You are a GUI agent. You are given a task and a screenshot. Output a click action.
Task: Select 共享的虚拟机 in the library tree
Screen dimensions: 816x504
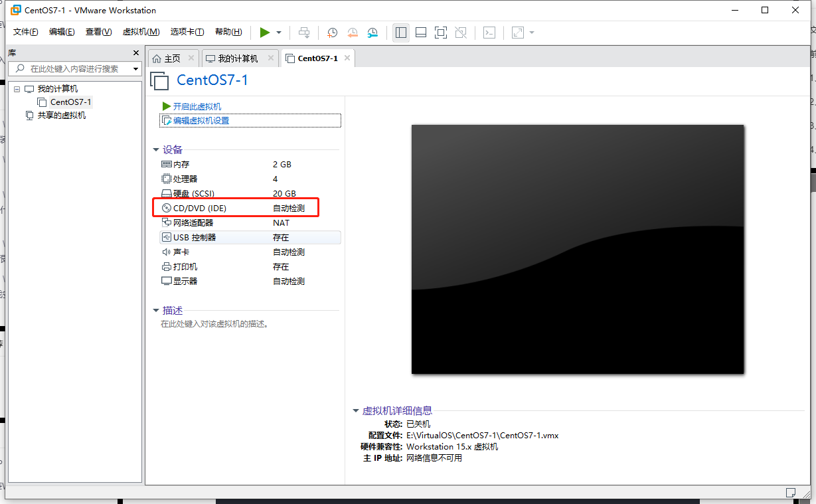tap(62, 115)
